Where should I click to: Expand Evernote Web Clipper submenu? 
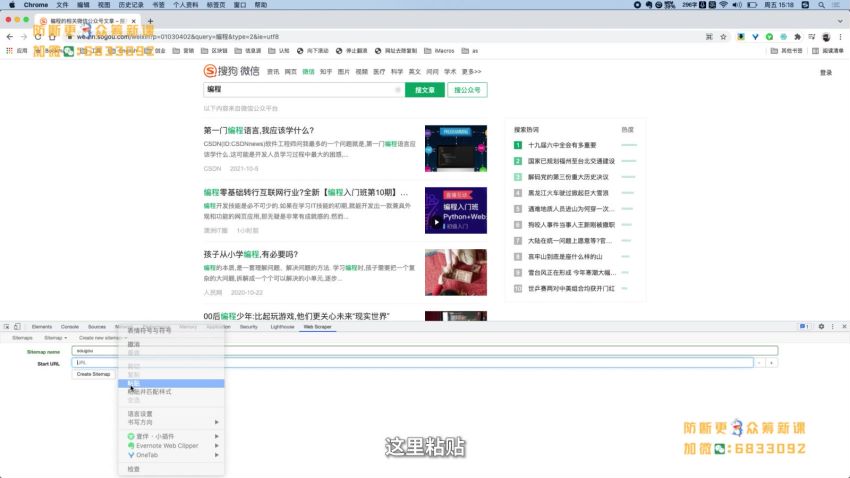171,445
